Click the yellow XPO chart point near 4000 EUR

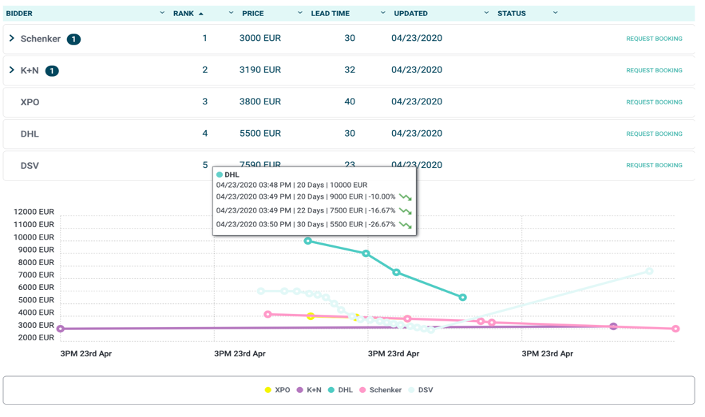[x=310, y=316]
